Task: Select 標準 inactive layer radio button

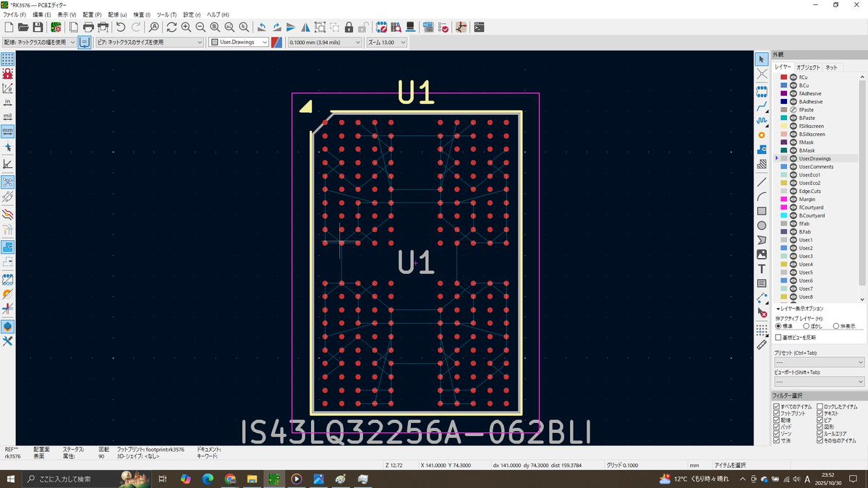Action: point(778,326)
